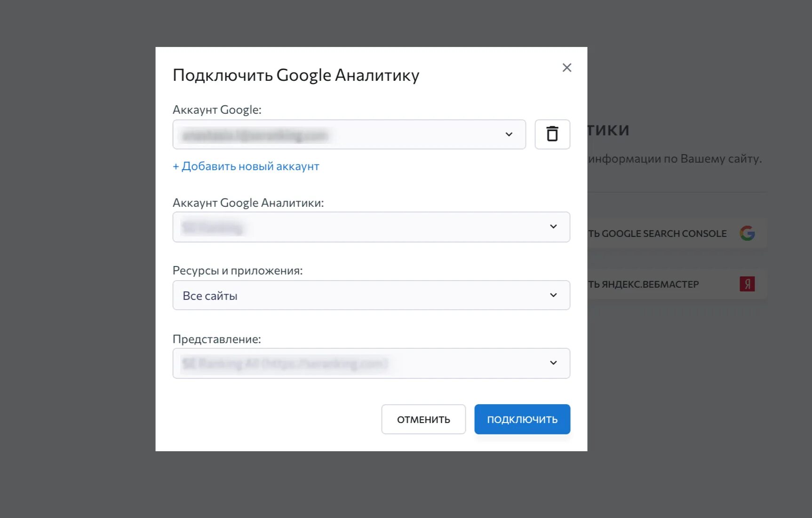812x518 pixels.
Task: Open the Аккаунт Google Аналитики dropdown
Action: point(554,227)
